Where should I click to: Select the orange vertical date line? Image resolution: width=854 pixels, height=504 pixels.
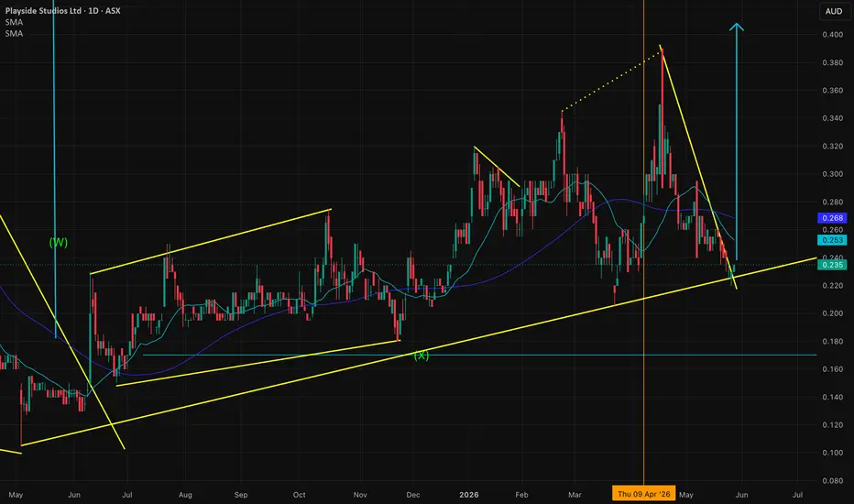644,243
